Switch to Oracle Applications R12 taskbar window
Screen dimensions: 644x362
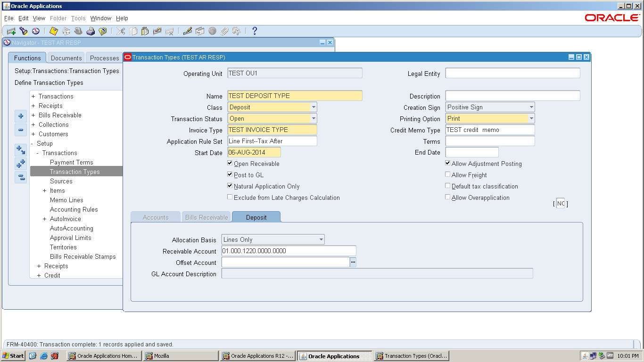click(x=258, y=356)
